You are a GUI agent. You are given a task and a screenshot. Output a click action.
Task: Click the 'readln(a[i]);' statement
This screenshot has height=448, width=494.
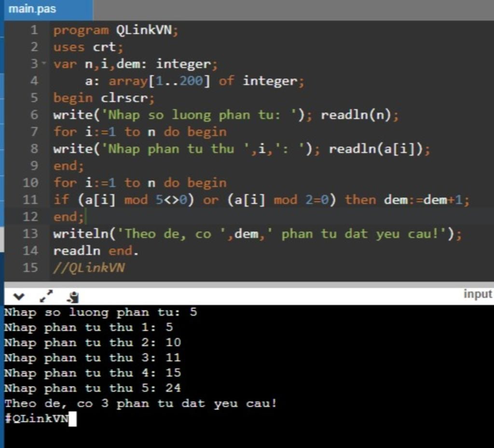click(379, 149)
